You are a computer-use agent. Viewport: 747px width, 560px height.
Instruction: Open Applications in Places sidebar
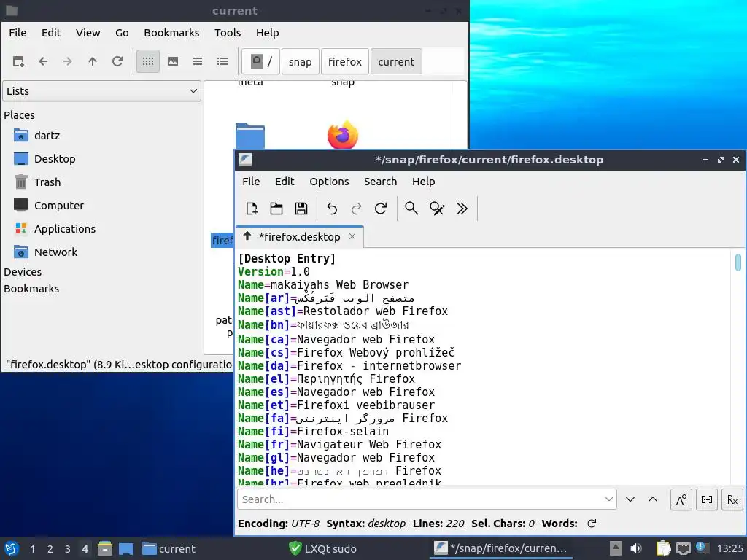(x=65, y=229)
